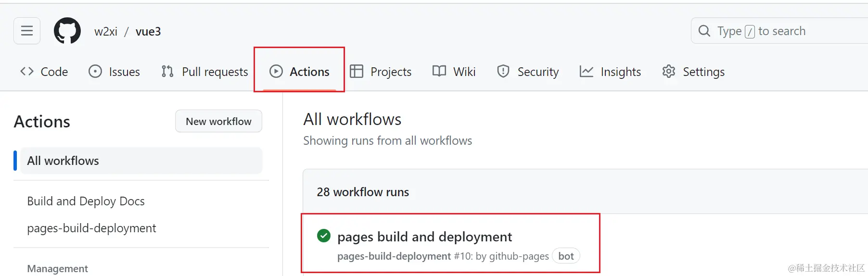868x276 pixels.
Task: Click the New workflow button
Action: click(219, 121)
